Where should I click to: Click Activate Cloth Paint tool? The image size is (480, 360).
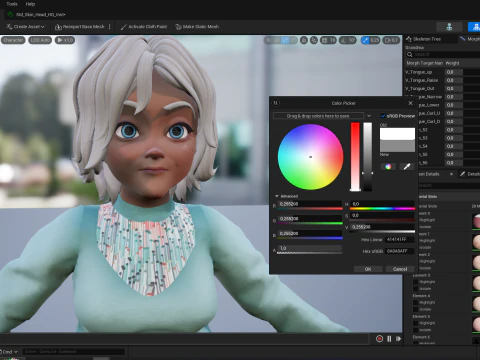tap(143, 27)
